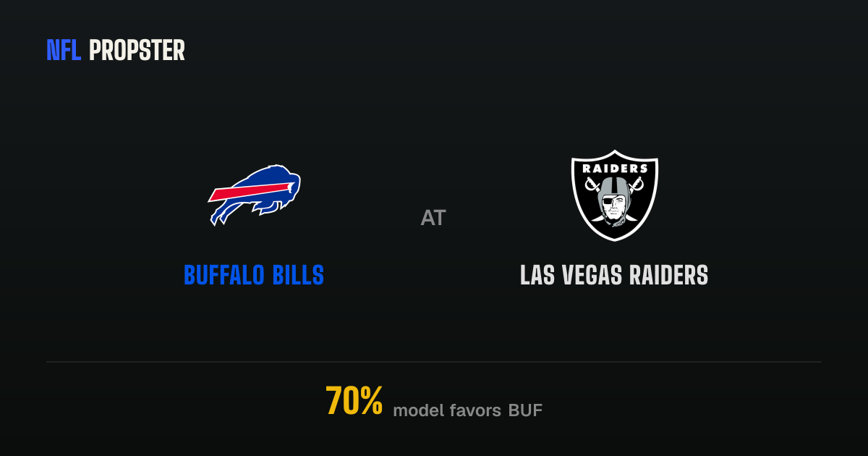
Task: Click the white RAIDERS lettering inside the shield
Action: (615, 169)
